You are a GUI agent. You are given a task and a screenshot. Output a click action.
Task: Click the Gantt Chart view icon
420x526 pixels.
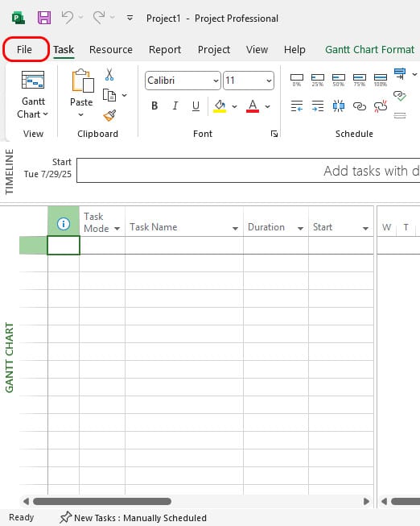coord(33,80)
